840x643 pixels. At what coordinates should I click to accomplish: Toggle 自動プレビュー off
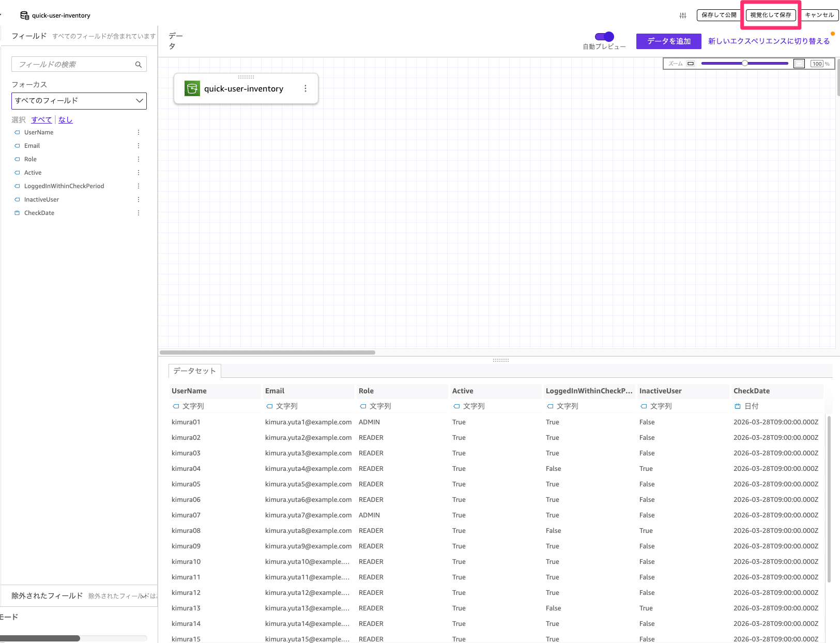click(603, 36)
